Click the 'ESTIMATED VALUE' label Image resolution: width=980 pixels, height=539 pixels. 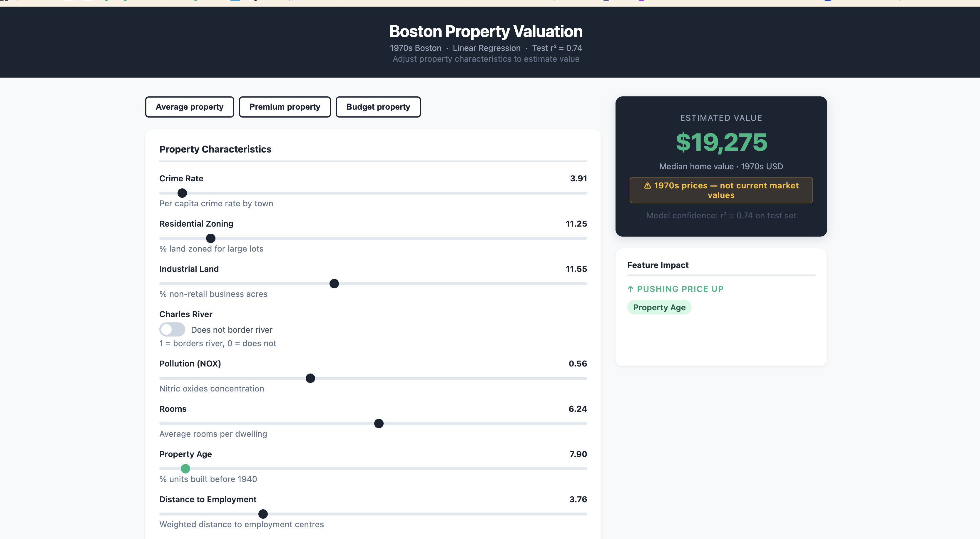pyautogui.click(x=721, y=118)
